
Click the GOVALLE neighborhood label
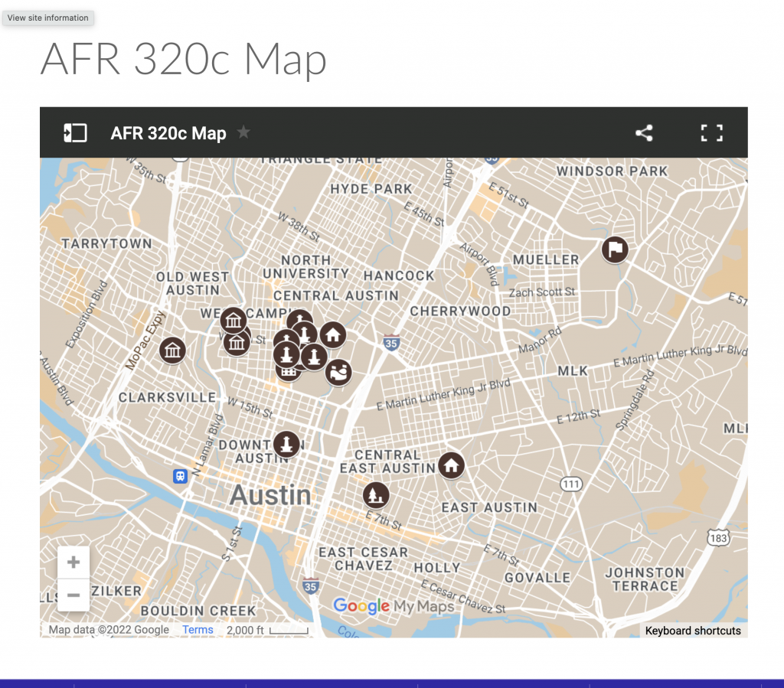coord(537,578)
